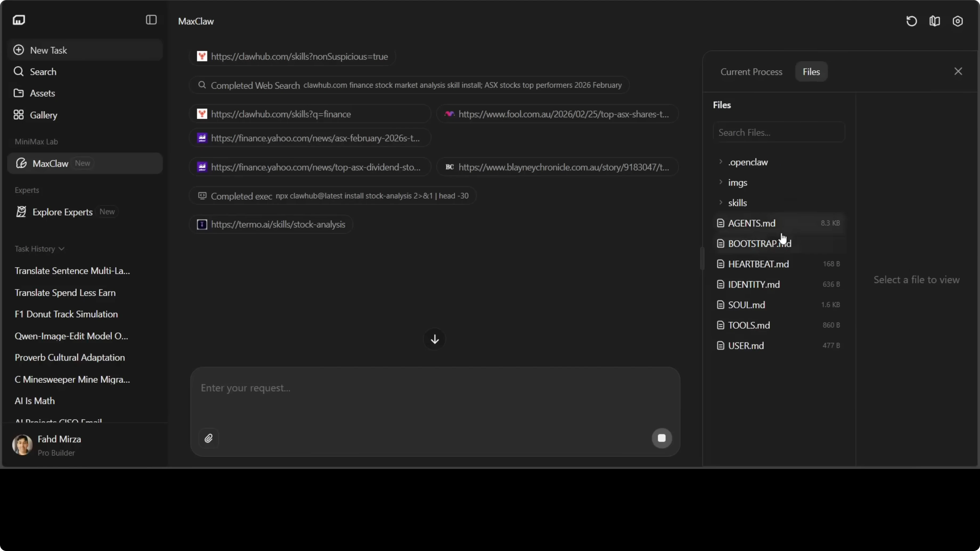Stop the running task with the stop button
Image resolution: width=980 pixels, height=551 pixels.
tap(661, 438)
